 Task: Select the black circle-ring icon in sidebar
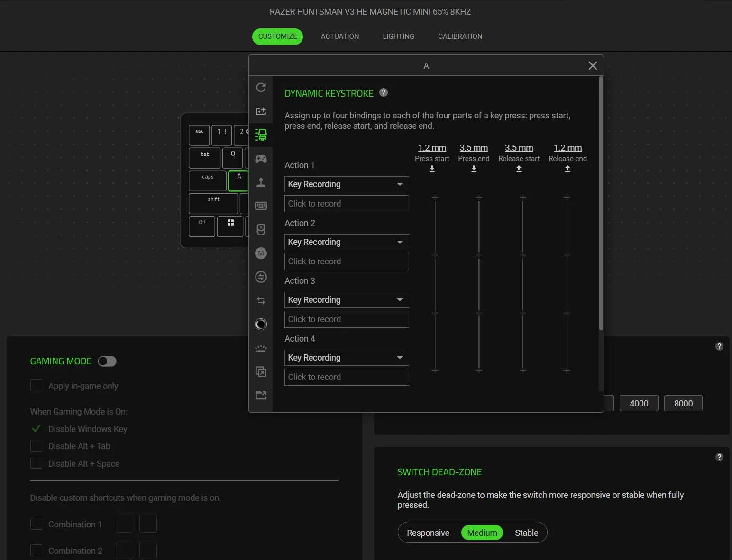pyautogui.click(x=261, y=324)
